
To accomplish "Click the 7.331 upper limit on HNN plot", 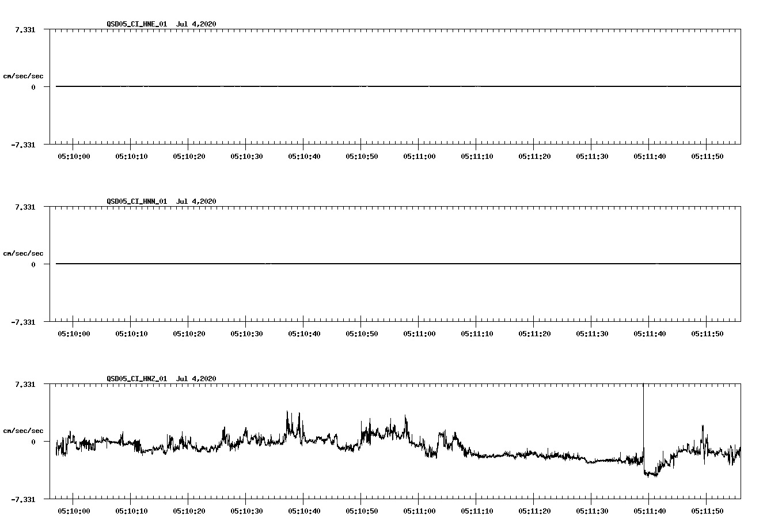I will (24, 207).
